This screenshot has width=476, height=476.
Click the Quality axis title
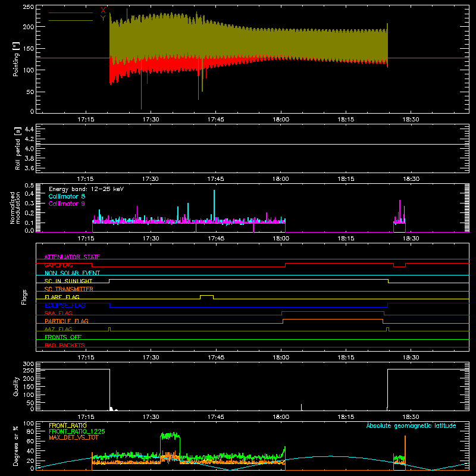16,386
